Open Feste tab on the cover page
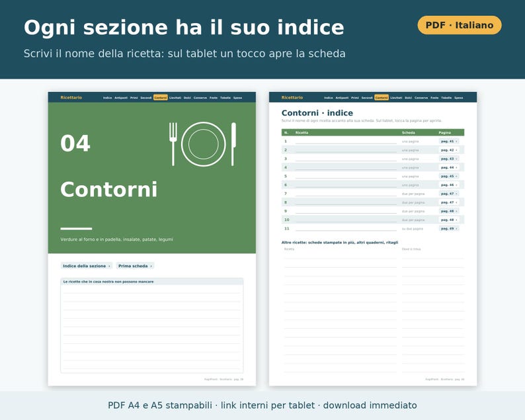525x420 pixels. [x=214, y=98]
